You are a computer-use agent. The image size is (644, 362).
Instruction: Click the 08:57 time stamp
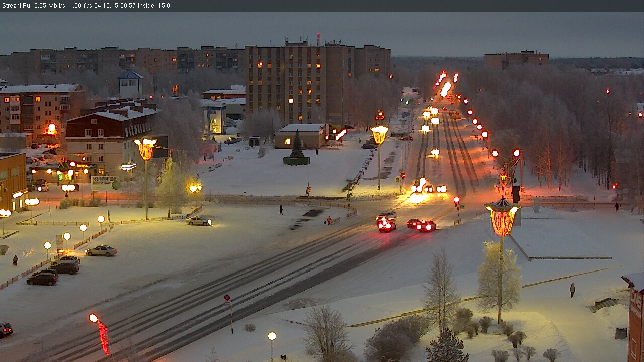[x=127, y=6]
